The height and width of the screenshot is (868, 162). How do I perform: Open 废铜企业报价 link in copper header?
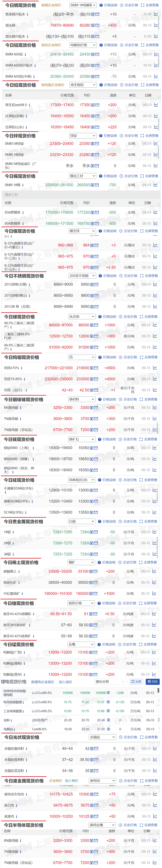point(51,5)
